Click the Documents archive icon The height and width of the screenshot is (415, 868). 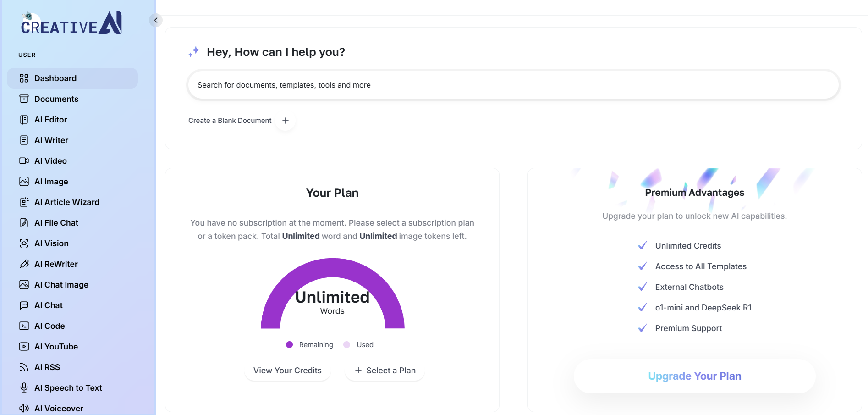(x=24, y=99)
